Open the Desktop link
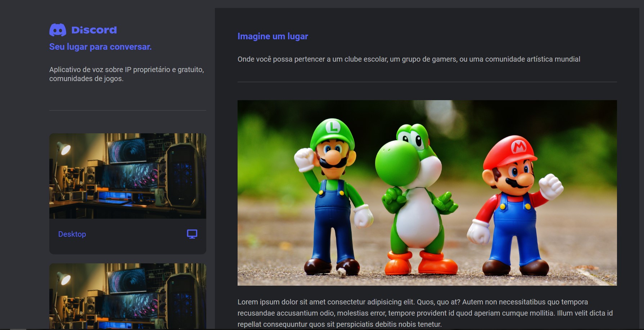This screenshot has width=644, height=330. [72, 234]
